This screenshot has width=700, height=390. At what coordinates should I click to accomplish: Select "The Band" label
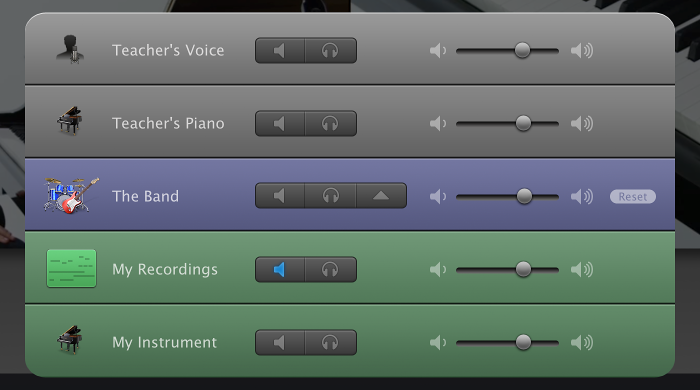point(146,196)
